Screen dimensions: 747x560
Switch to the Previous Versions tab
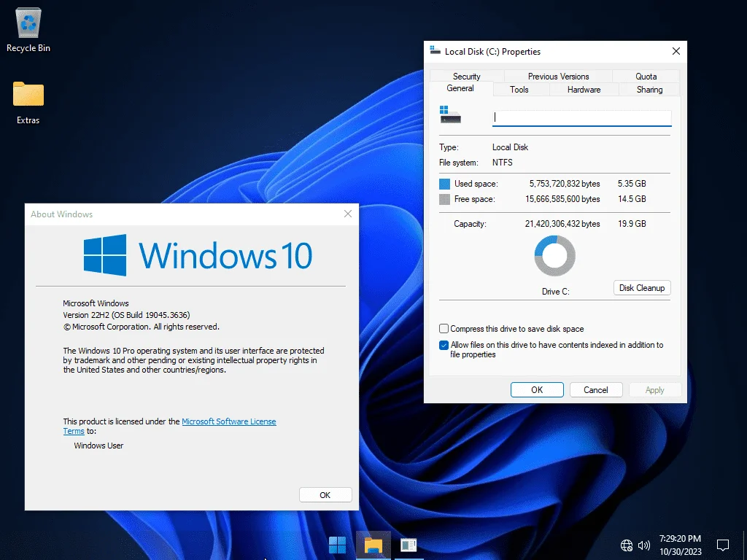point(558,76)
